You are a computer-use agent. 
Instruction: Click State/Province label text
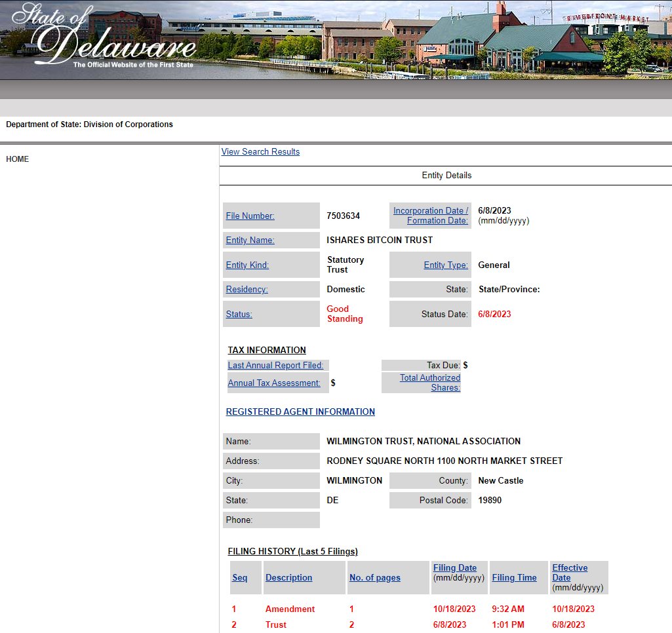(x=509, y=289)
